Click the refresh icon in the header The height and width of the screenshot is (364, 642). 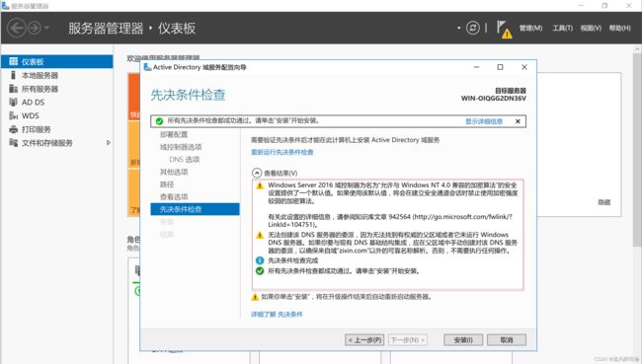[x=473, y=28]
